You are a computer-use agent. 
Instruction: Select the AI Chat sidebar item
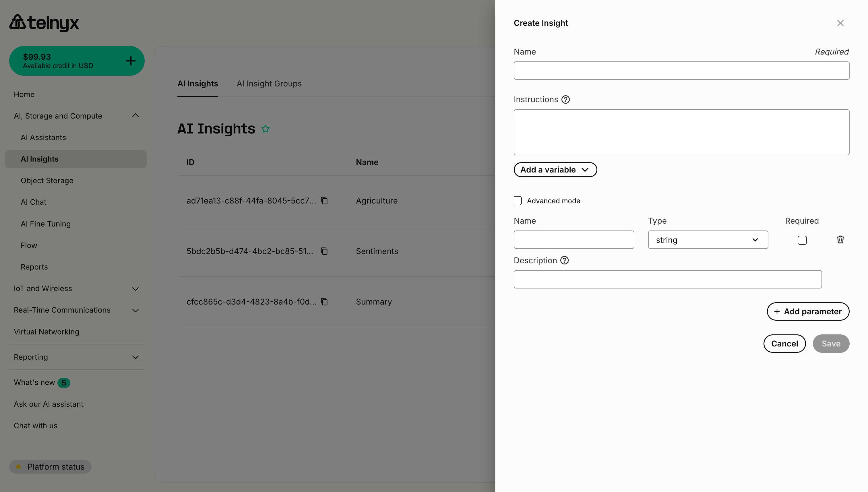click(x=33, y=202)
